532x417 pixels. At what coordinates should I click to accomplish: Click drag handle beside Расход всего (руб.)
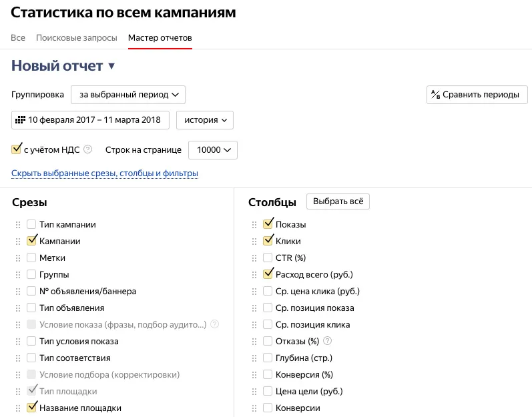[x=254, y=275]
